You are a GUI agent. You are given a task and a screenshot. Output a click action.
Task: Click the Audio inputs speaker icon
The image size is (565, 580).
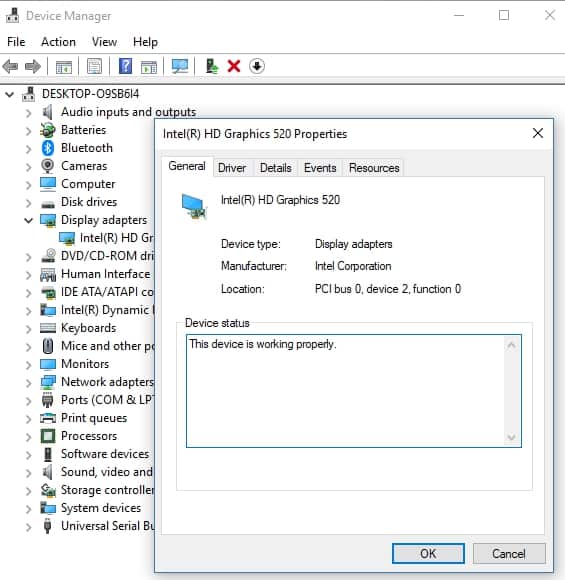47,112
